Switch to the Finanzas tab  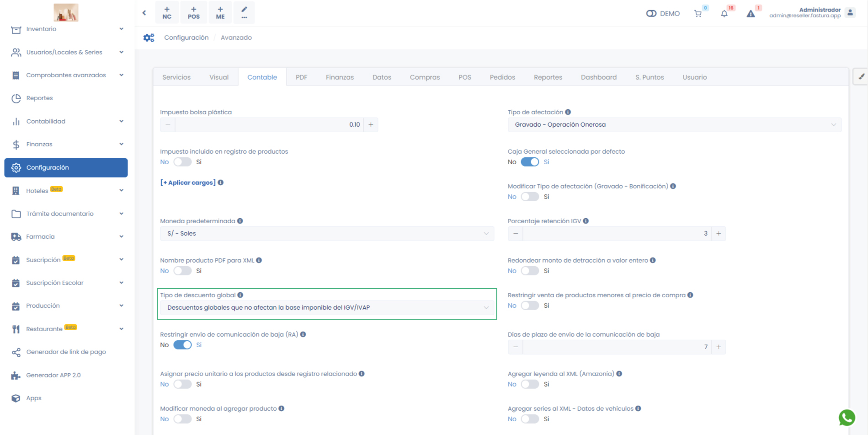click(x=340, y=77)
